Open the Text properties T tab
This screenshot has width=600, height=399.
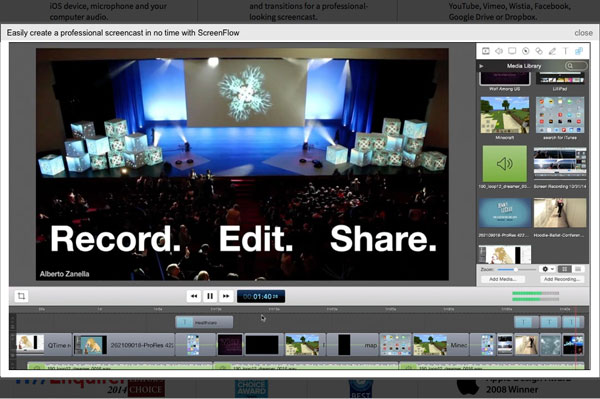point(565,51)
